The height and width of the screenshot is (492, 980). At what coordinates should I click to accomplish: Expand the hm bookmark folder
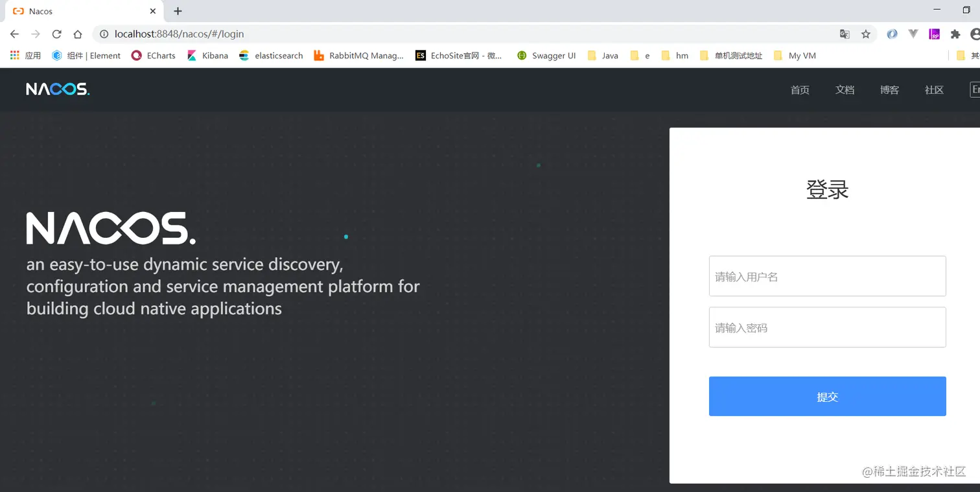click(x=675, y=56)
